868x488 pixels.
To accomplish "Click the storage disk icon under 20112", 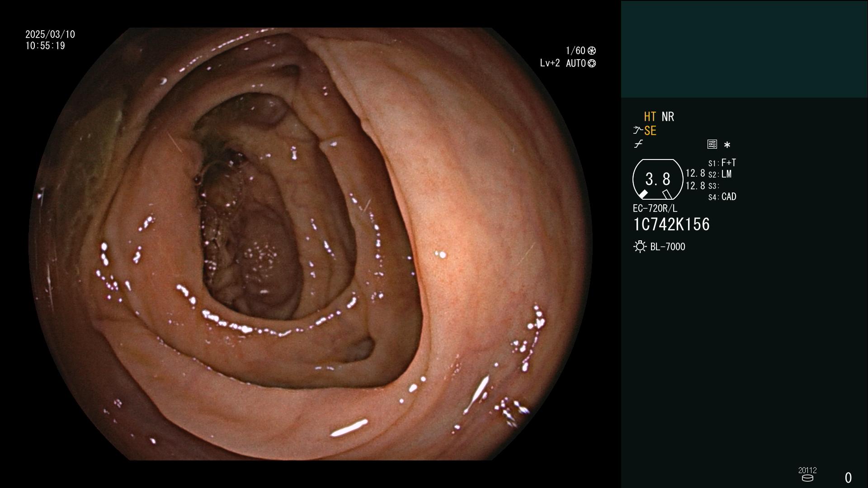I will [807, 478].
